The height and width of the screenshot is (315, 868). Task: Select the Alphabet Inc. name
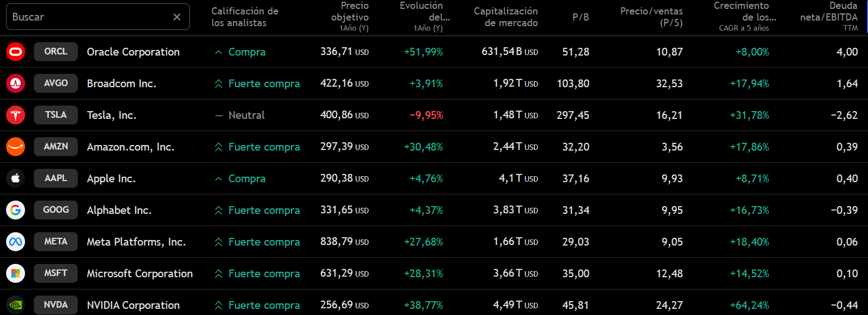[x=119, y=210]
